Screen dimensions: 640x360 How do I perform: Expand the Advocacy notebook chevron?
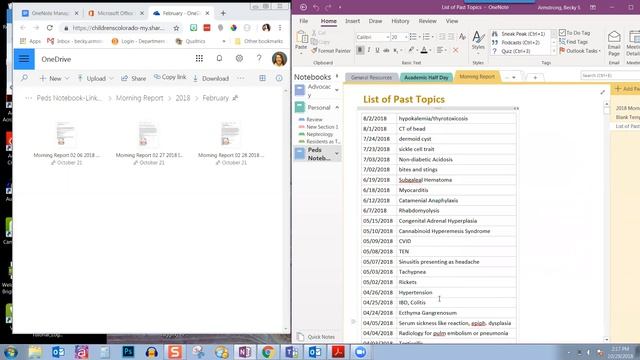(x=337, y=90)
